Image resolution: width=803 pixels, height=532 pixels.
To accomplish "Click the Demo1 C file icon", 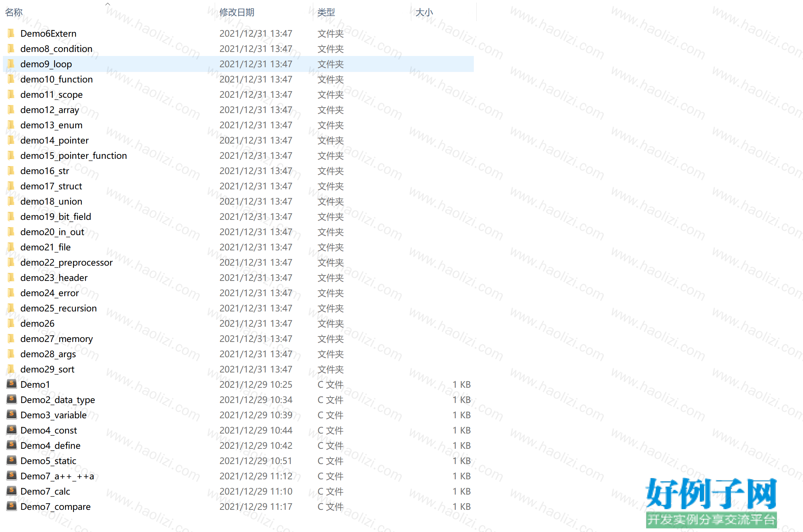I will coord(12,384).
